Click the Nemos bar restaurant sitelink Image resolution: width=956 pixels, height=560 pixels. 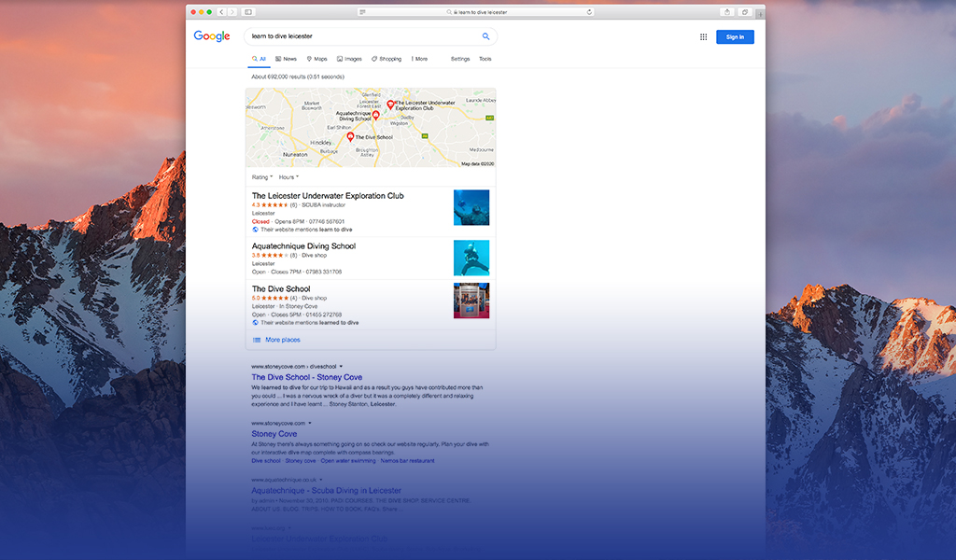click(x=407, y=461)
